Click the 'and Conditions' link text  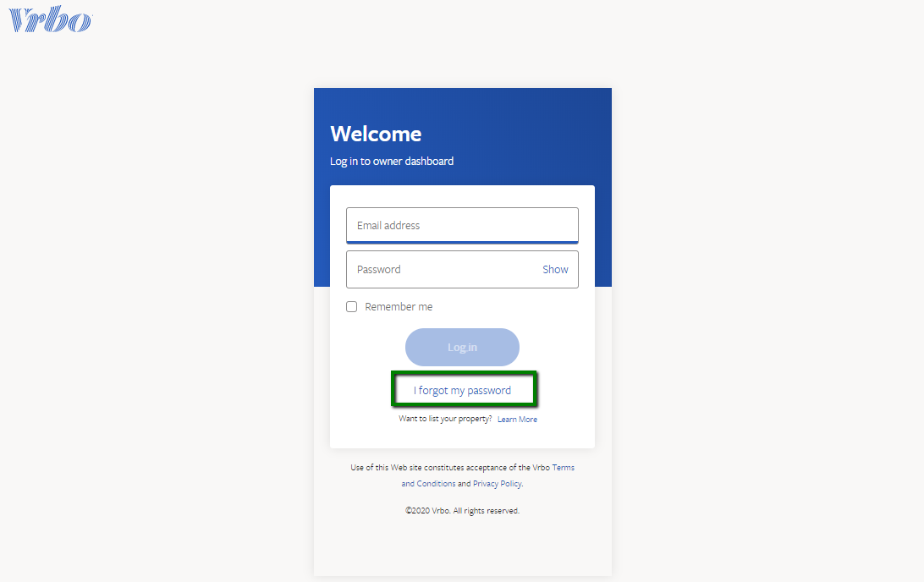pyautogui.click(x=428, y=484)
